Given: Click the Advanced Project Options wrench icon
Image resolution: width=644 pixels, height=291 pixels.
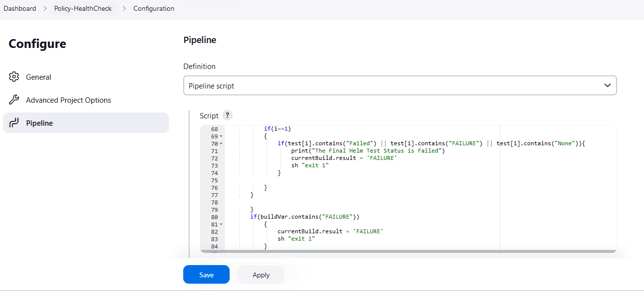Looking at the screenshot, I should [x=14, y=100].
